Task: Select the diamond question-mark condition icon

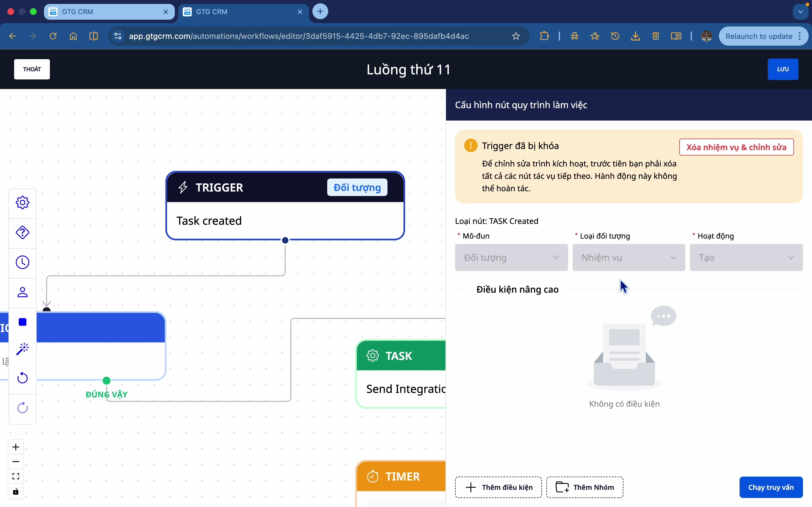Action: pyautogui.click(x=23, y=233)
